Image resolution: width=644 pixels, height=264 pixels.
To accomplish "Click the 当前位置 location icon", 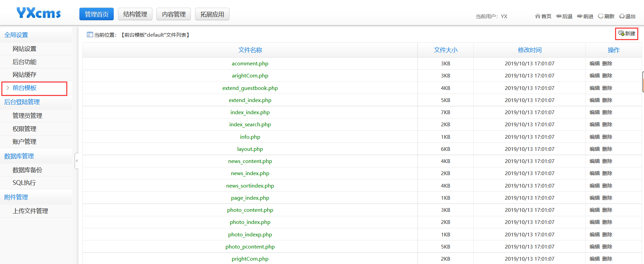I will [90, 35].
